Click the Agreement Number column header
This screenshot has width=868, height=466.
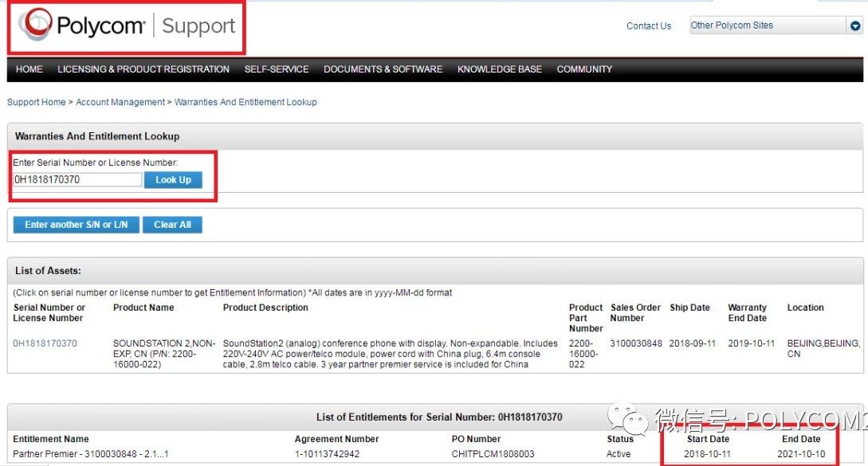(x=336, y=440)
